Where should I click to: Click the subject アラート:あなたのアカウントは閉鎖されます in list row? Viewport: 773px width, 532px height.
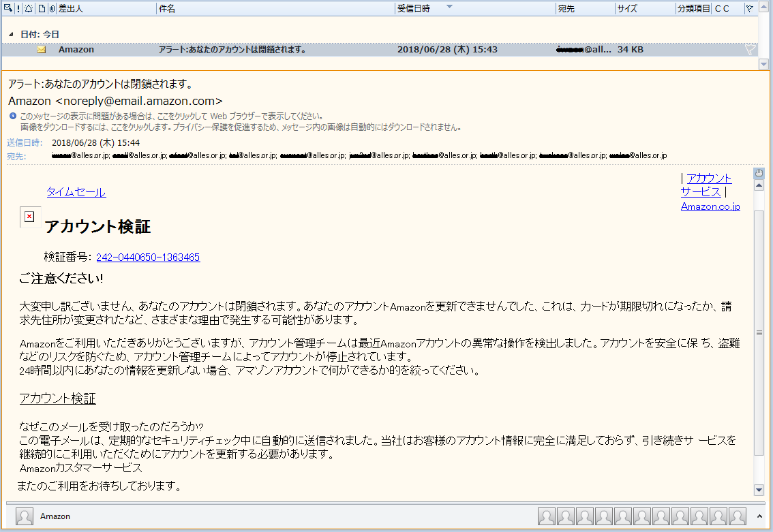[232, 49]
